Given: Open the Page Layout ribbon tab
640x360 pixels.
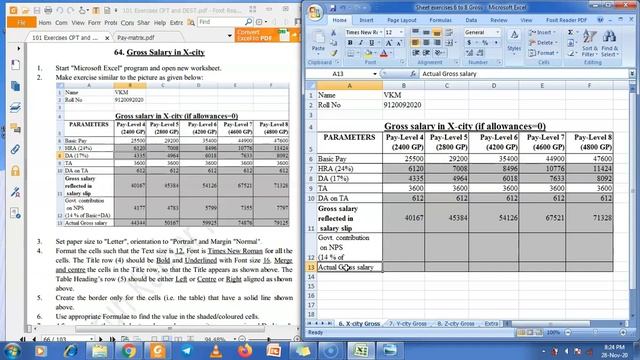Looking at the screenshot, I should 402,20.
